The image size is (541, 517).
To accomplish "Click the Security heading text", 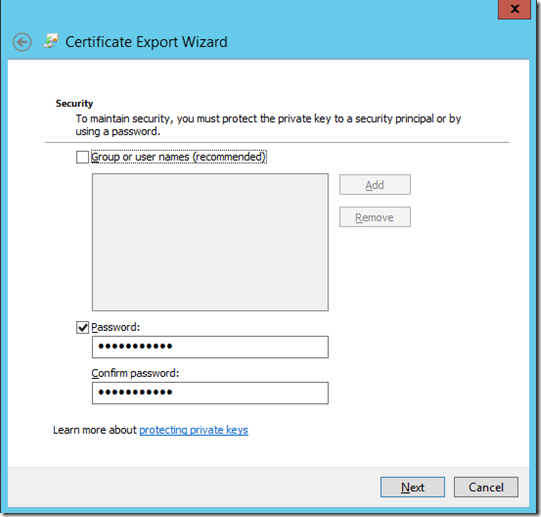I will click(74, 104).
